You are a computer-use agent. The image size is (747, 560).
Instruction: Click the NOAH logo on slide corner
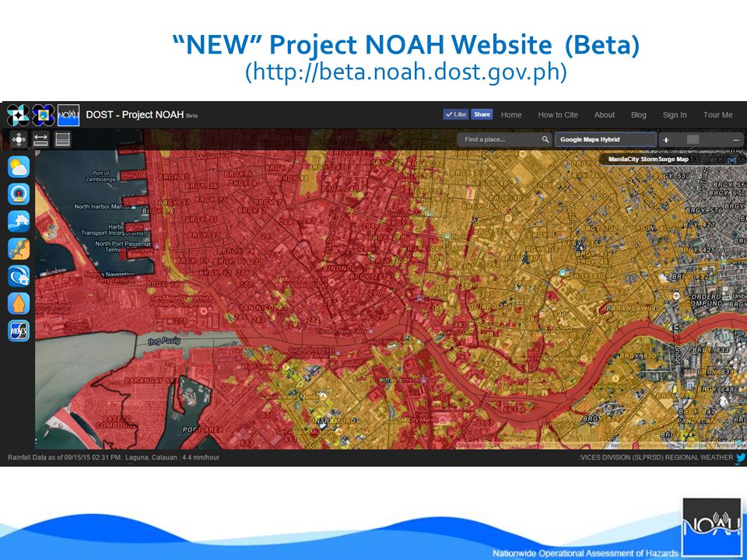point(712,526)
